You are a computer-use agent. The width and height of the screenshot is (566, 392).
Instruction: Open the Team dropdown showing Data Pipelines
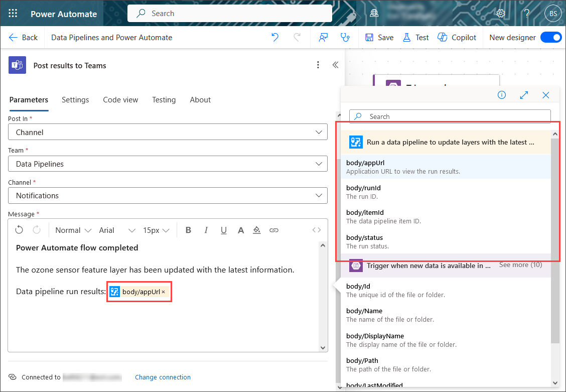pos(318,164)
